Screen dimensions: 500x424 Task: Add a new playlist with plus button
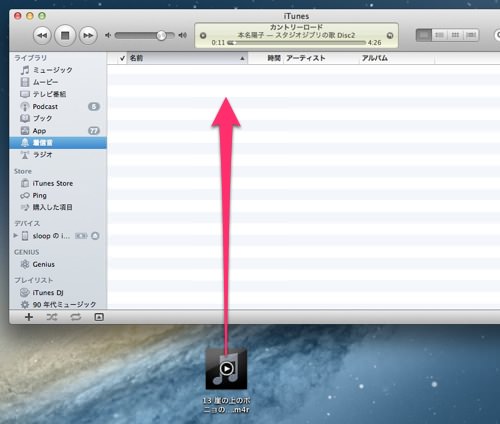click(29, 317)
